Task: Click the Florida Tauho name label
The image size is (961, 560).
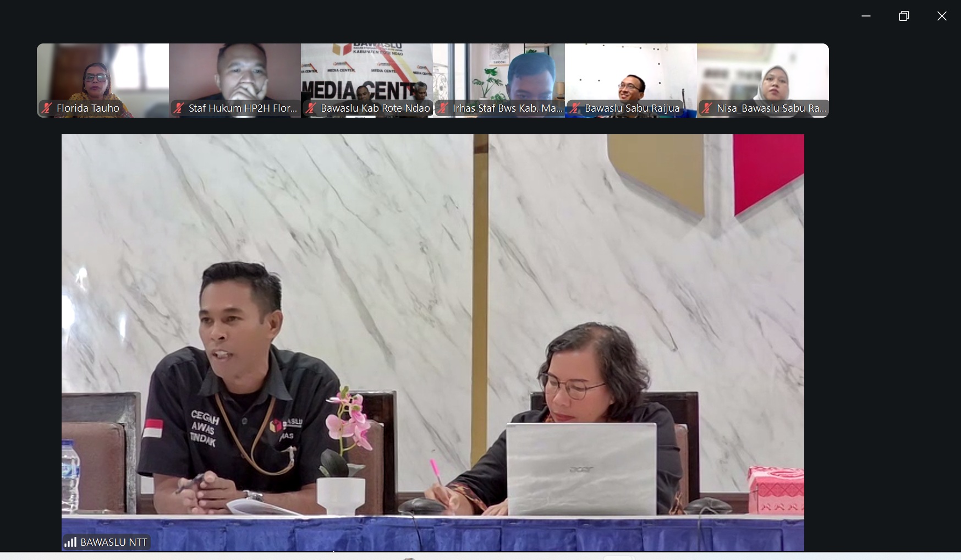Action: click(88, 108)
